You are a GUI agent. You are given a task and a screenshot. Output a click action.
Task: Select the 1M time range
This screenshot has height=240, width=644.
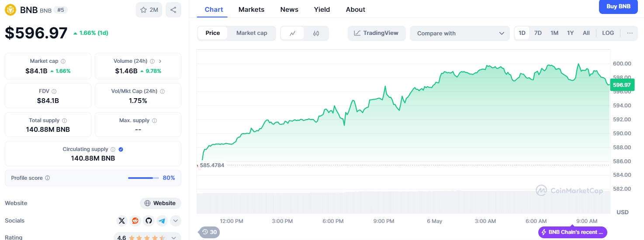554,33
